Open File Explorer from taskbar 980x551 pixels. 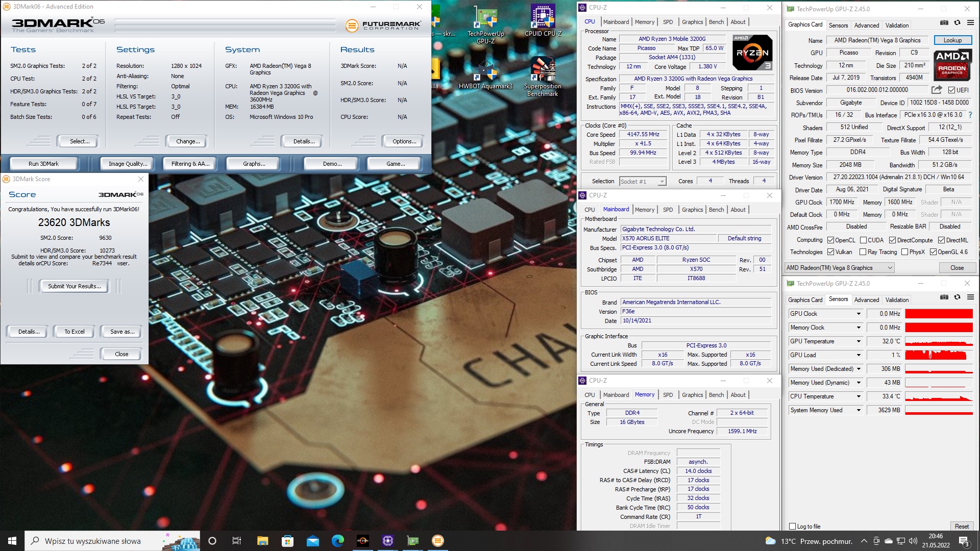(x=262, y=541)
